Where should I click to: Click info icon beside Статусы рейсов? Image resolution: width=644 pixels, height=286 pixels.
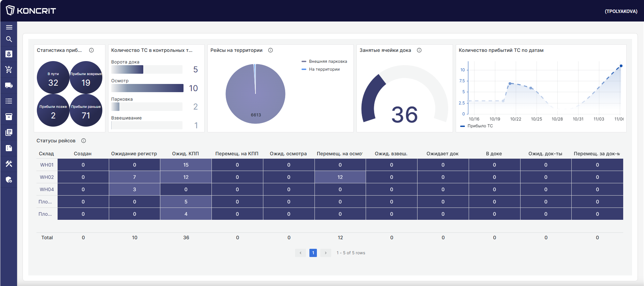click(x=84, y=141)
